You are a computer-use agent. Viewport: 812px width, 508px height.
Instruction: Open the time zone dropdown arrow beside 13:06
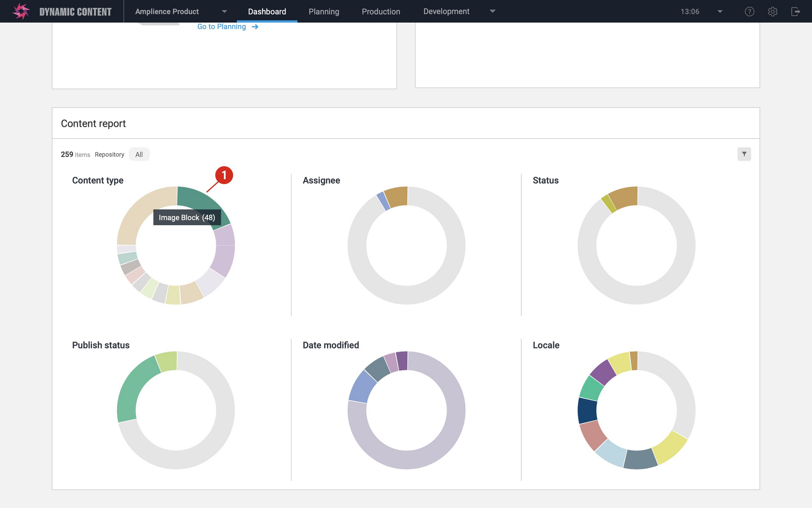coord(720,12)
